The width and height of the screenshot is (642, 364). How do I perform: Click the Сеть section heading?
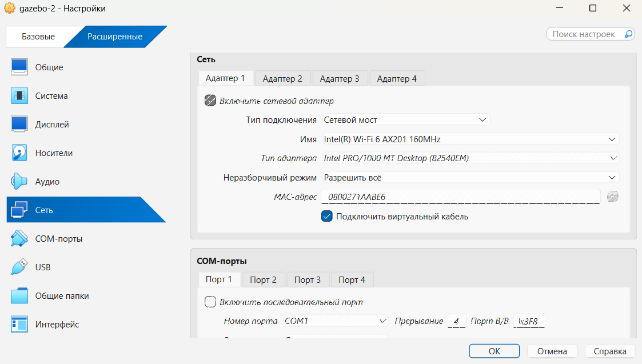click(x=206, y=59)
